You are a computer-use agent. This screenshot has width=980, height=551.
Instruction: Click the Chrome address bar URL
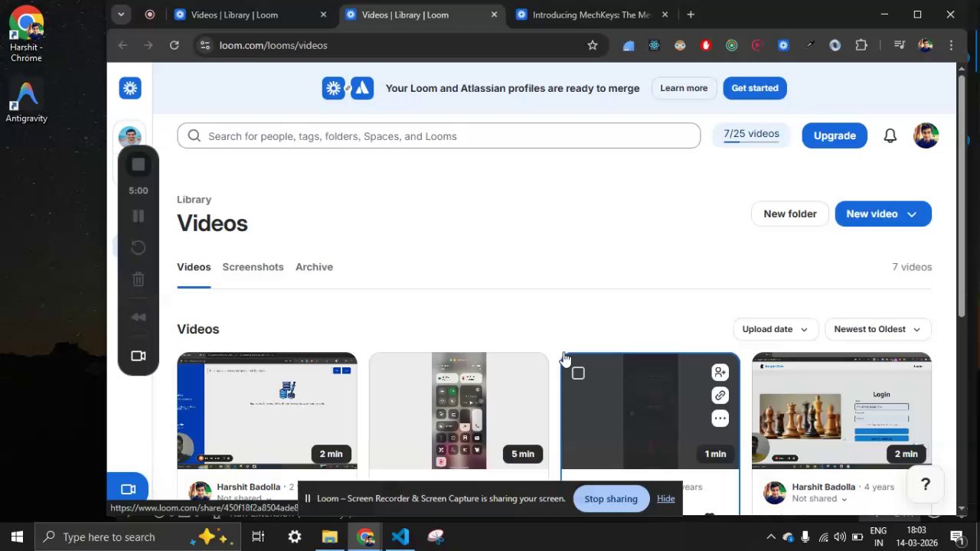[x=273, y=45]
